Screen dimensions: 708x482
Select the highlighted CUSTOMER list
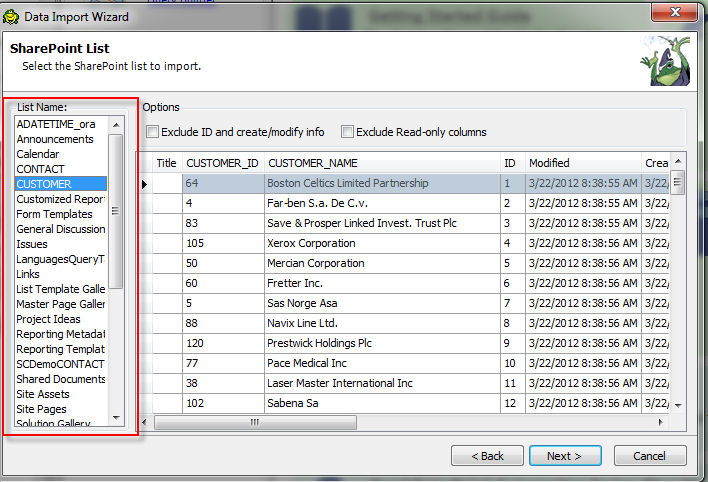(61, 184)
